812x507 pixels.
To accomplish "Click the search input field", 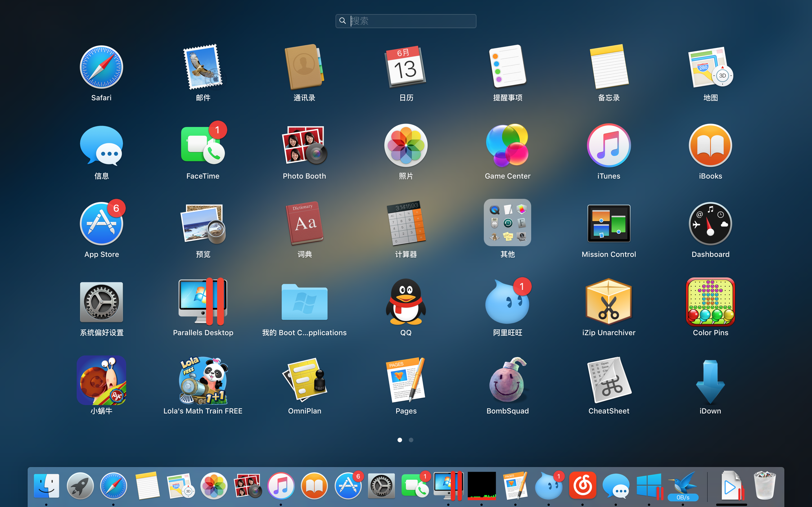I will [406, 21].
